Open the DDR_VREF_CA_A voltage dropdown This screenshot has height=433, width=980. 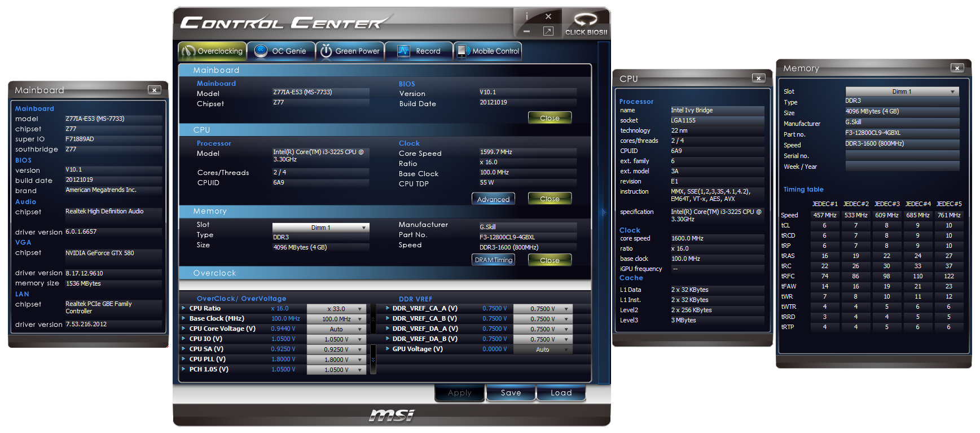point(543,309)
